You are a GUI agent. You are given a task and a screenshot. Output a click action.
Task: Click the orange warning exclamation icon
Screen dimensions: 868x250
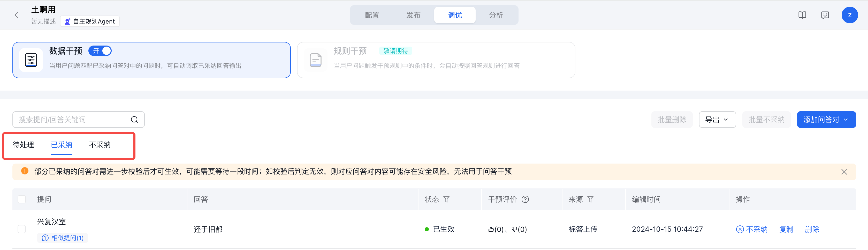(x=25, y=171)
